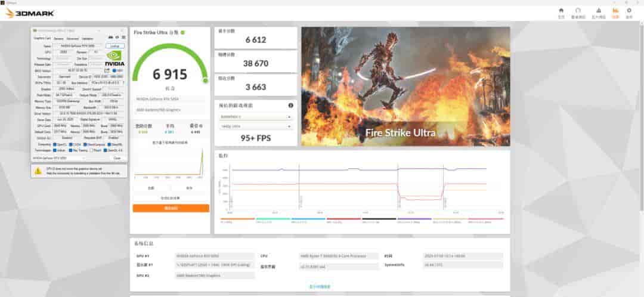Click the info icon in estimated game performance
The image size is (644, 297).
click(291, 105)
